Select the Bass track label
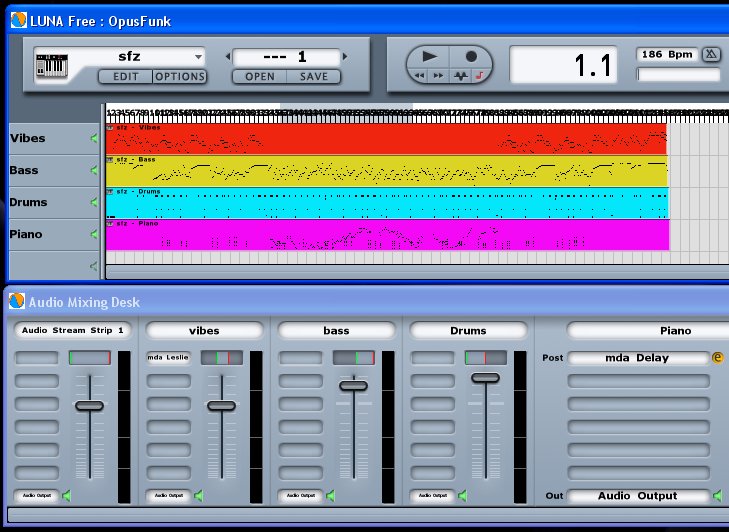Screen dimensions: 729x532 point(24,170)
